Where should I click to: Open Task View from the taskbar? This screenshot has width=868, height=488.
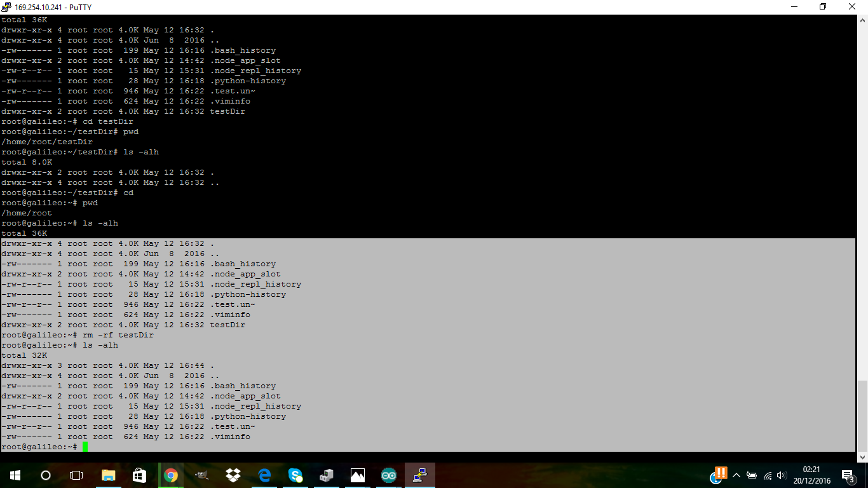click(x=76, y=475)
